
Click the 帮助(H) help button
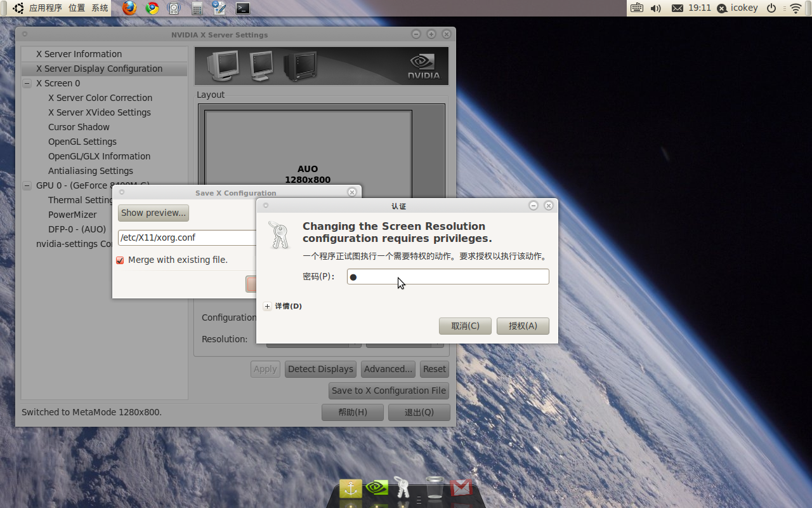pyautogui.click(x=353, y=412)
